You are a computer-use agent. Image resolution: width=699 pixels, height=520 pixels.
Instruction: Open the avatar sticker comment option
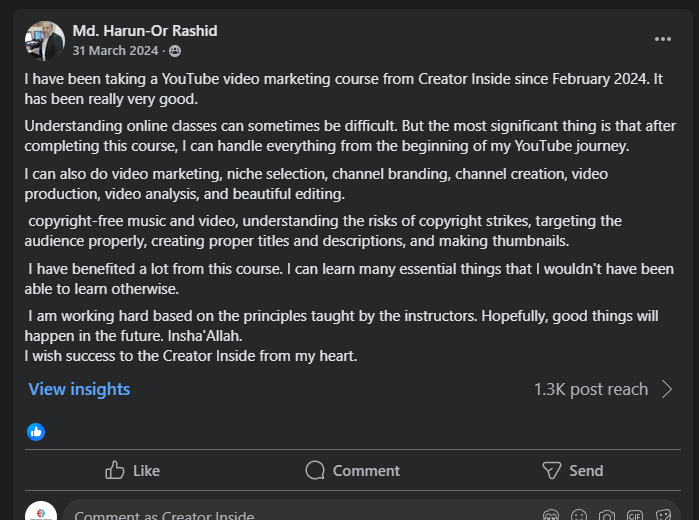[x=550, y=516]
